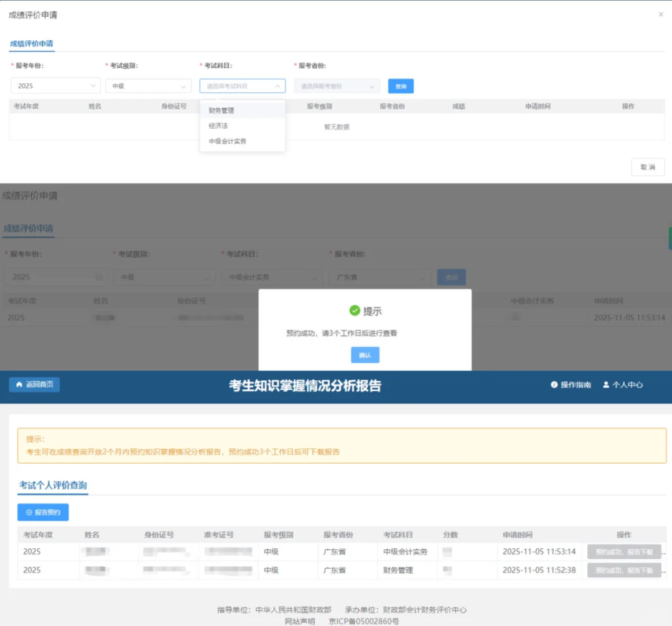Click the 京ICP备05002860号 link
The height and width of the screenshot is (626, 672).
point(363,621)
